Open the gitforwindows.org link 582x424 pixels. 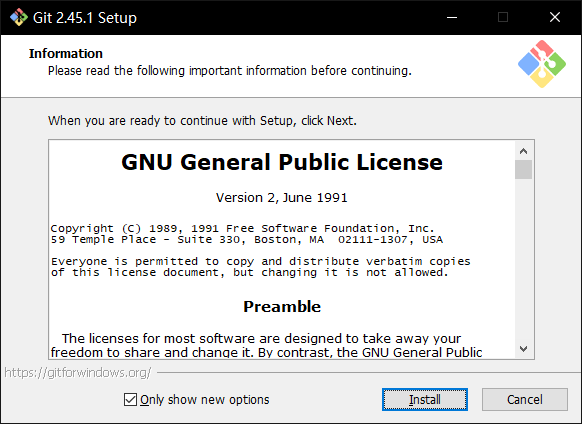tap(78, 372)
